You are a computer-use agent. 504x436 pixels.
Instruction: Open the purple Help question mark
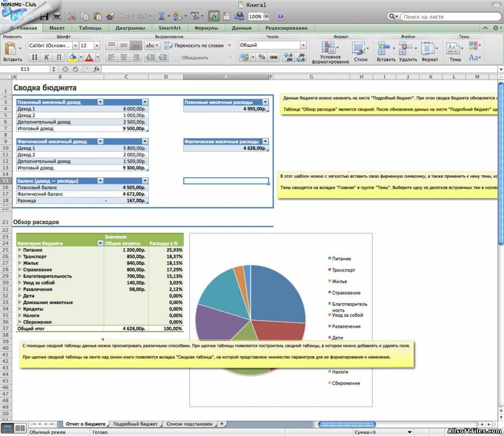280,16
